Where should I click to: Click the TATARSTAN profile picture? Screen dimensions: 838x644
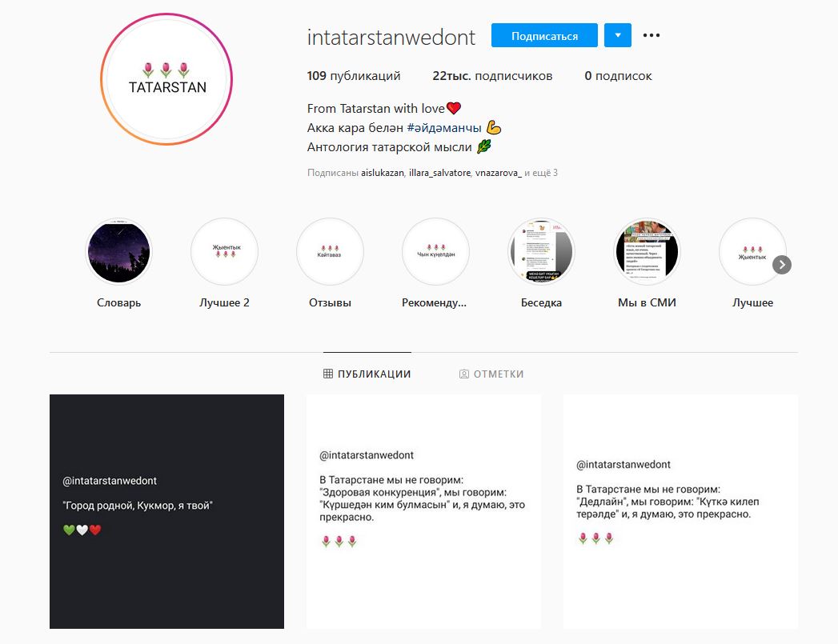tap(167, 81)
